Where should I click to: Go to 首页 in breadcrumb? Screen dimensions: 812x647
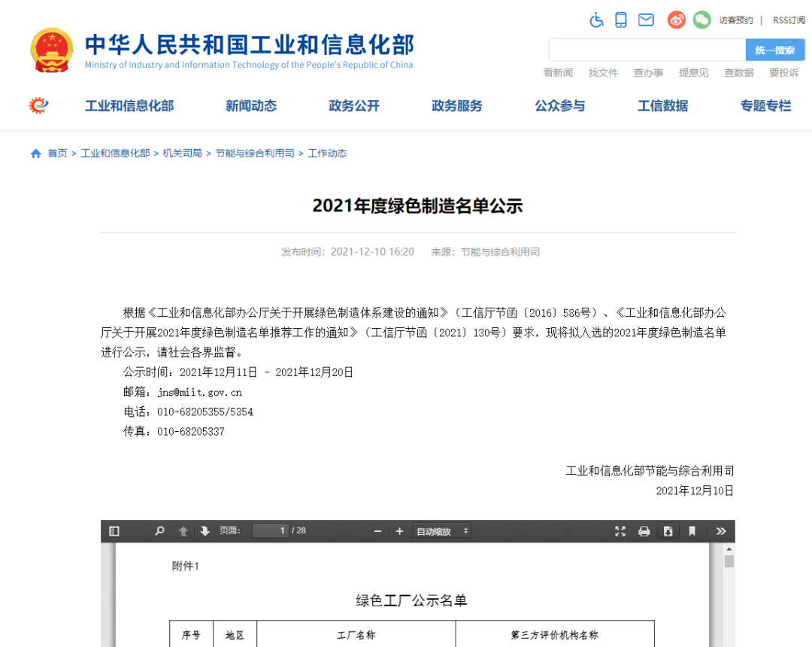click(57, 153)
